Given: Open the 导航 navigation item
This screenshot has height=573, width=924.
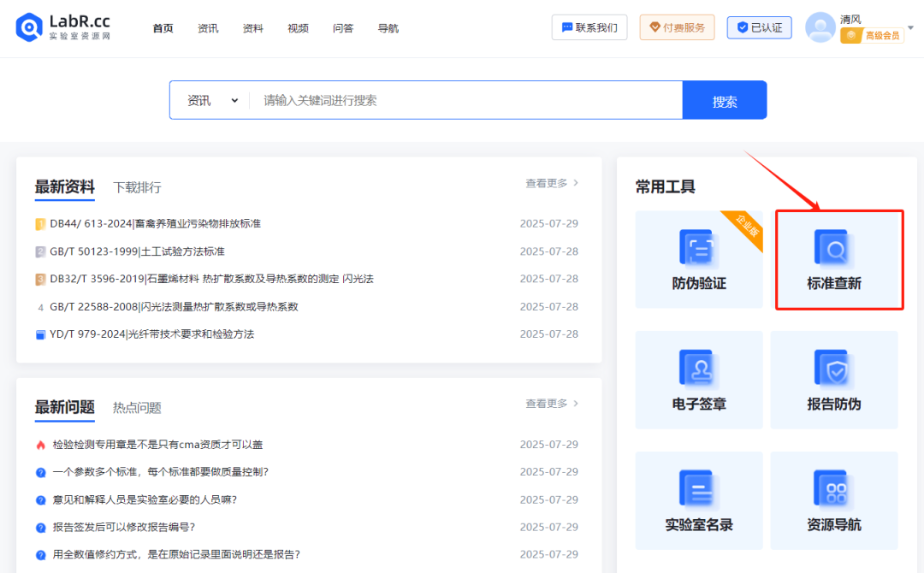Looking at the screenshot, I should 388,28.
